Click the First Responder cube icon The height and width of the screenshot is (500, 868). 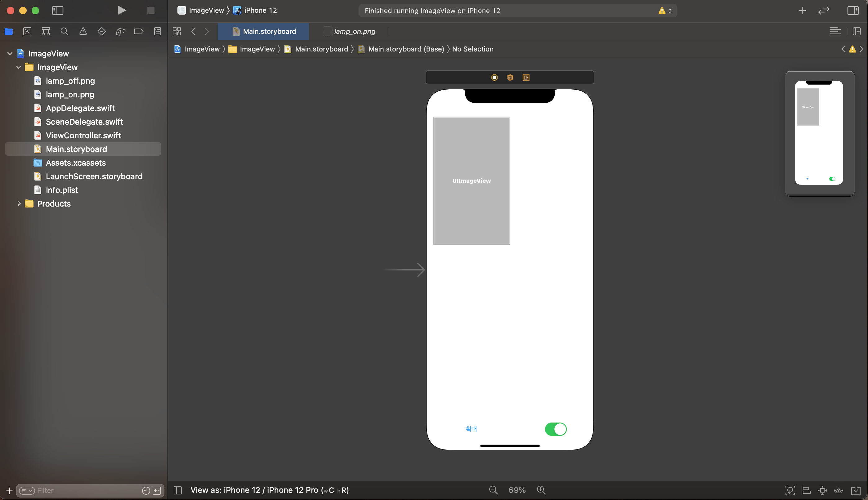tap(510, 78)
